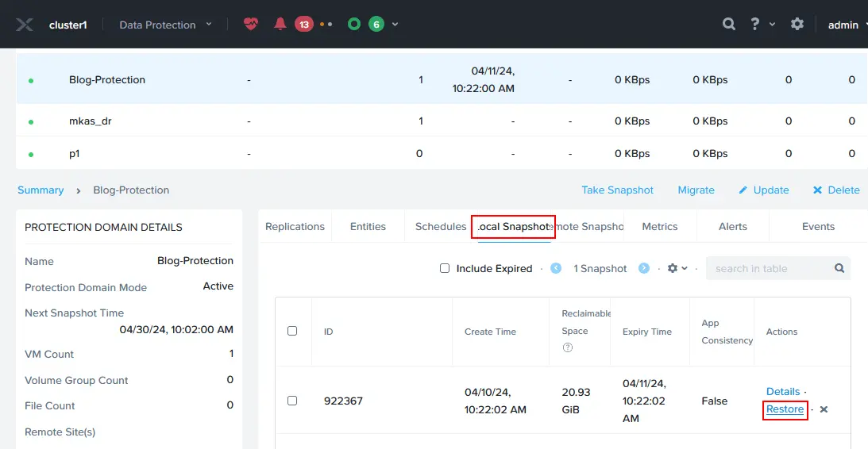Toggle Include Expired checkbox
This screenshot has width=868, height=449.
point(445,268)
